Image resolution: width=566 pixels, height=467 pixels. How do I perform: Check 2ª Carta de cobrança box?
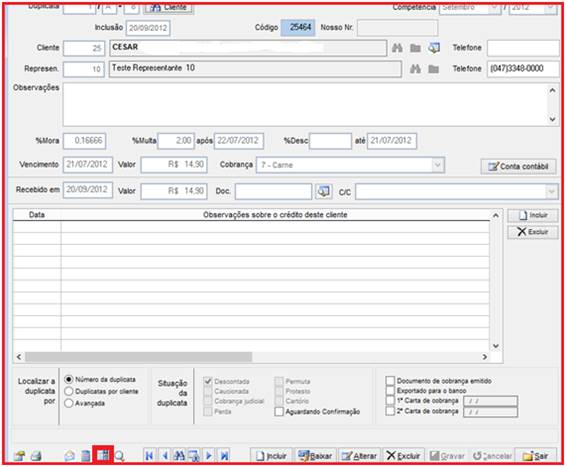[390, 411]
